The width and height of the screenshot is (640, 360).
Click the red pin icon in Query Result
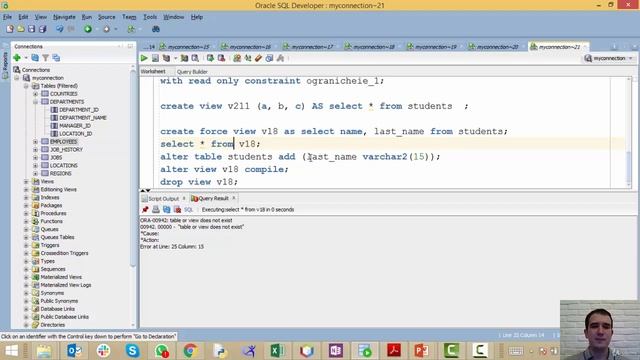(x=145, y=209)
